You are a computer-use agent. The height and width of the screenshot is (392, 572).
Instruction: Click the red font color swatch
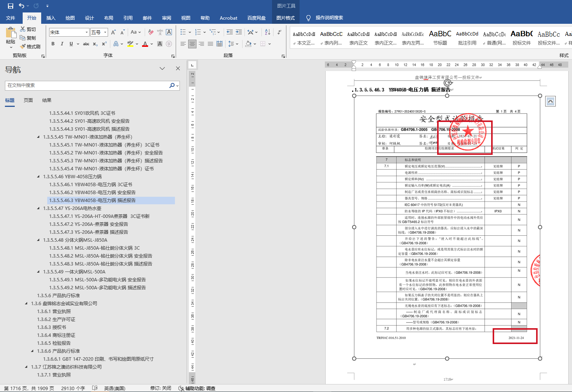click(145, 44)
